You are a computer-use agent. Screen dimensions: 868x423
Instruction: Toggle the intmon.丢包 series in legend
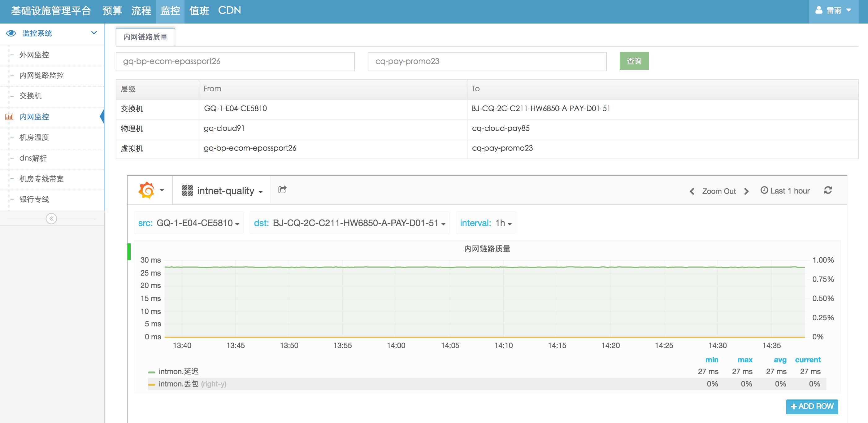[178, 384]
